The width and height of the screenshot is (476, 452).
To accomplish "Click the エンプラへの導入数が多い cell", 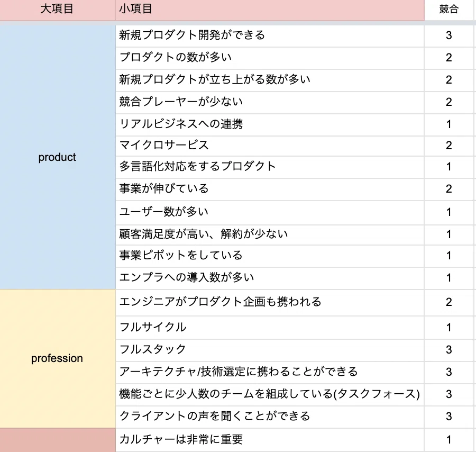I will pyautogui.click(x=270, y=278).
